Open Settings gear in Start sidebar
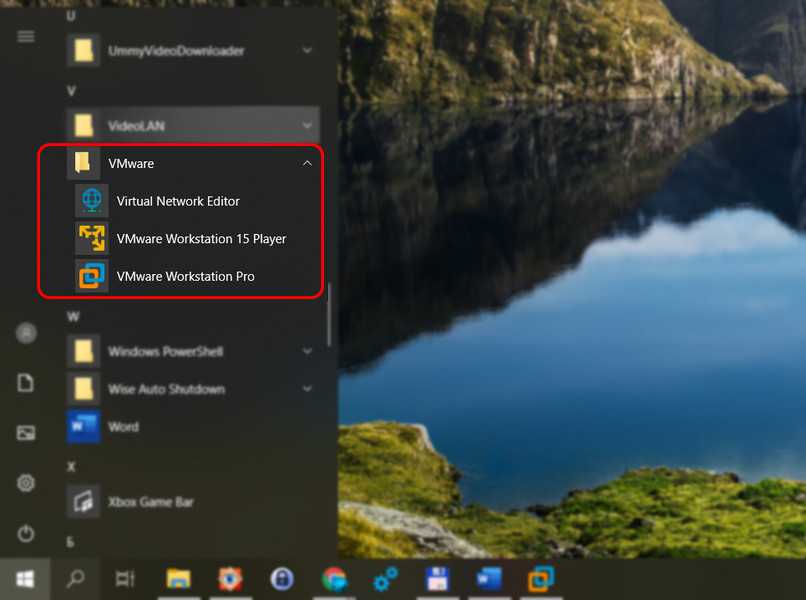Image resolution: width=806 pixels, height=600 pixels. [x=26, y=484]
